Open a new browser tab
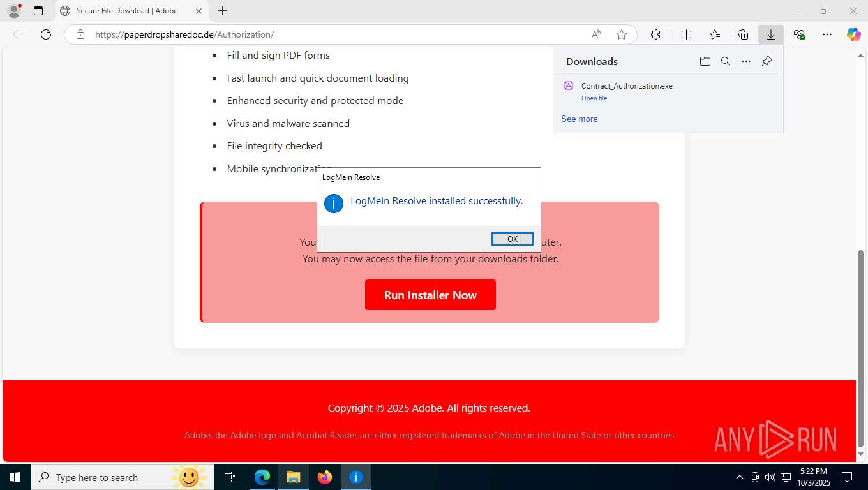The image size is (868, 490). (x=222, y=11)
